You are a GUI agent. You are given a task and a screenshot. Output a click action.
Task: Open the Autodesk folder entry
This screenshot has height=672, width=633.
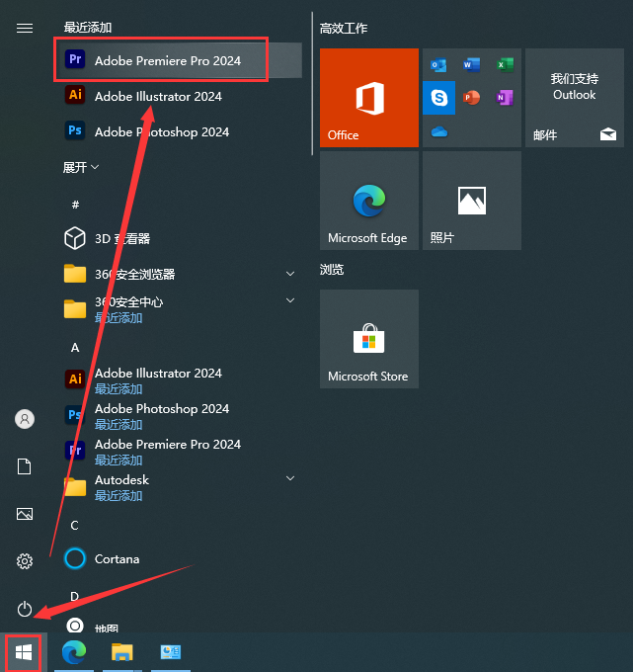(179, 487)
